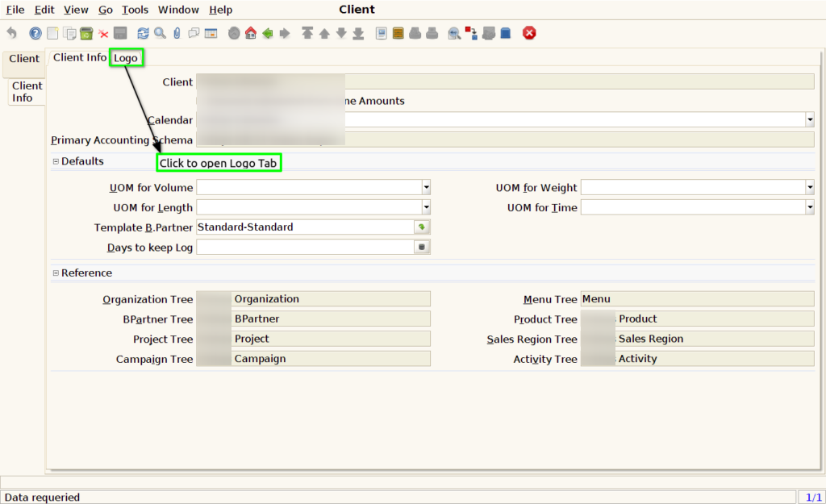Click the Campaign Tree field
Screen dimensions: 826x504
click(313, 359)
